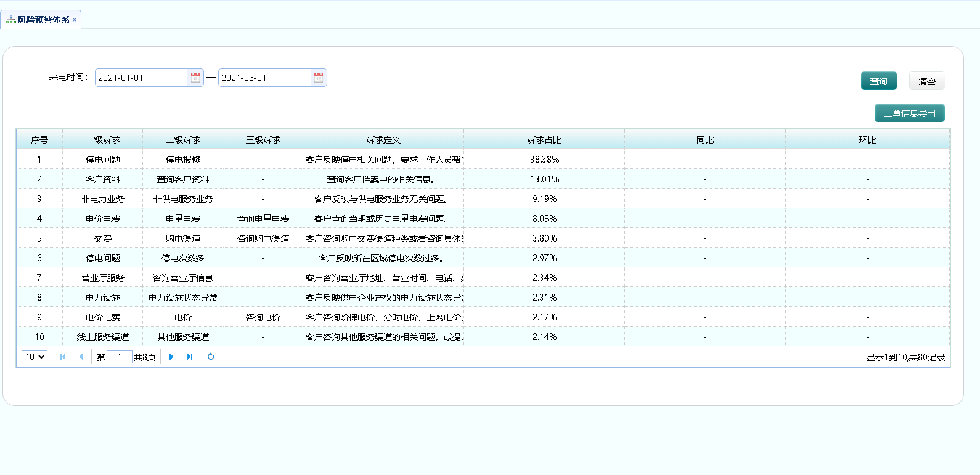Screen dimensions: 980x475
Task: Refresh the table data
Action: click(211, 357)
